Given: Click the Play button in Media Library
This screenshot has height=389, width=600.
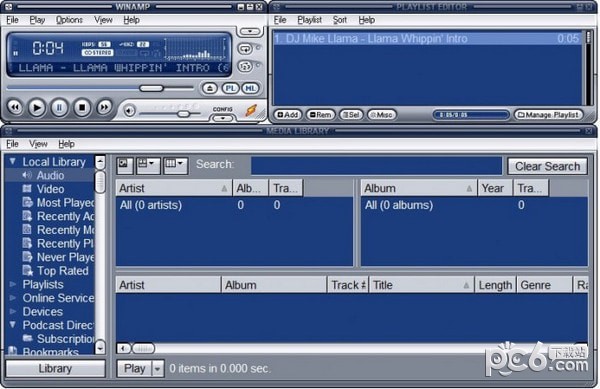Looking at the screenshot, I should point(134,369).
